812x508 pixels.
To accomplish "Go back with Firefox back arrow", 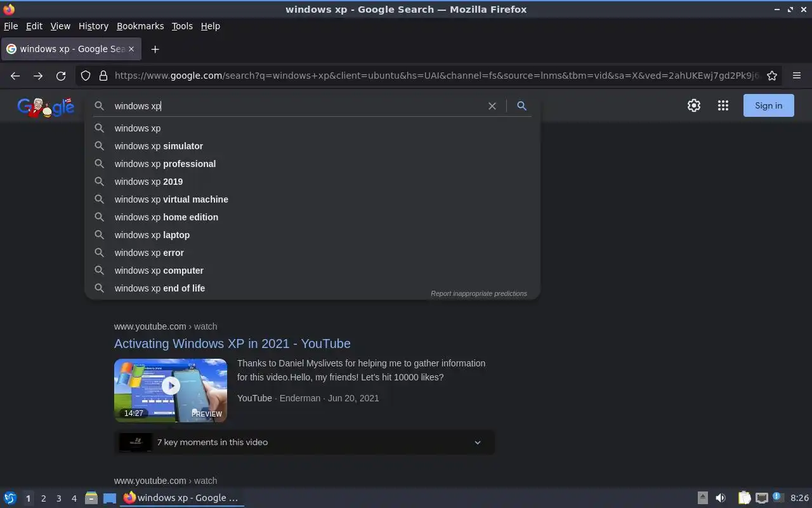I will tap(15, 76).
